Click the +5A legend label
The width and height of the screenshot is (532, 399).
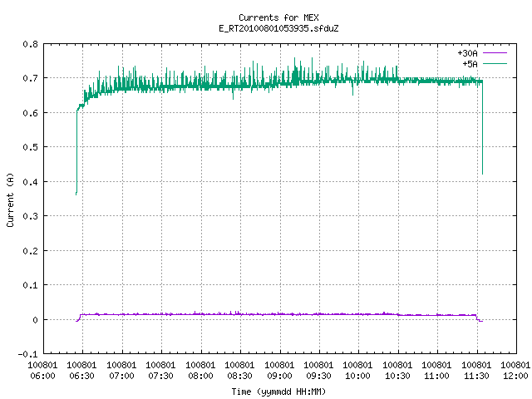(470, 64)
